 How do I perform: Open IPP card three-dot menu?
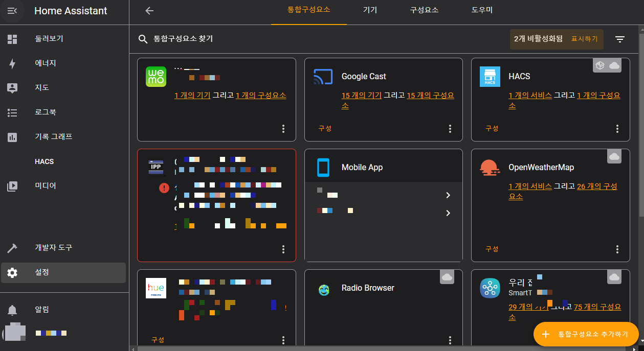point(283,249)
